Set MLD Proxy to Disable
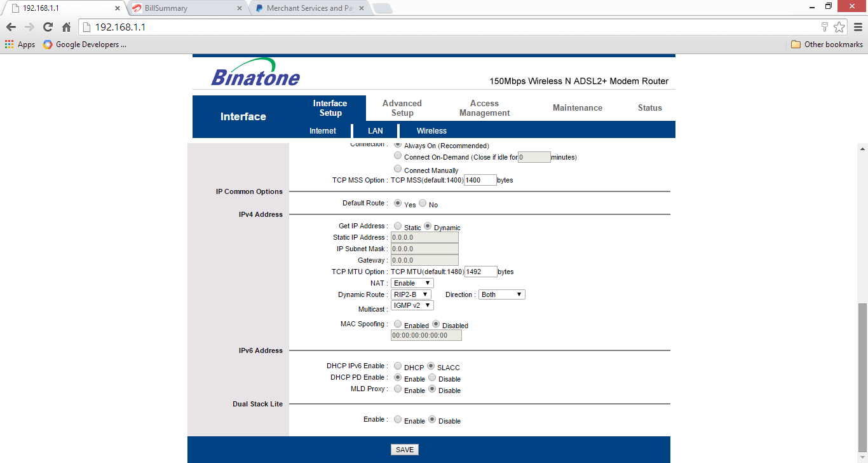Screen dimensions: 868x463 [x=432, y=389]
